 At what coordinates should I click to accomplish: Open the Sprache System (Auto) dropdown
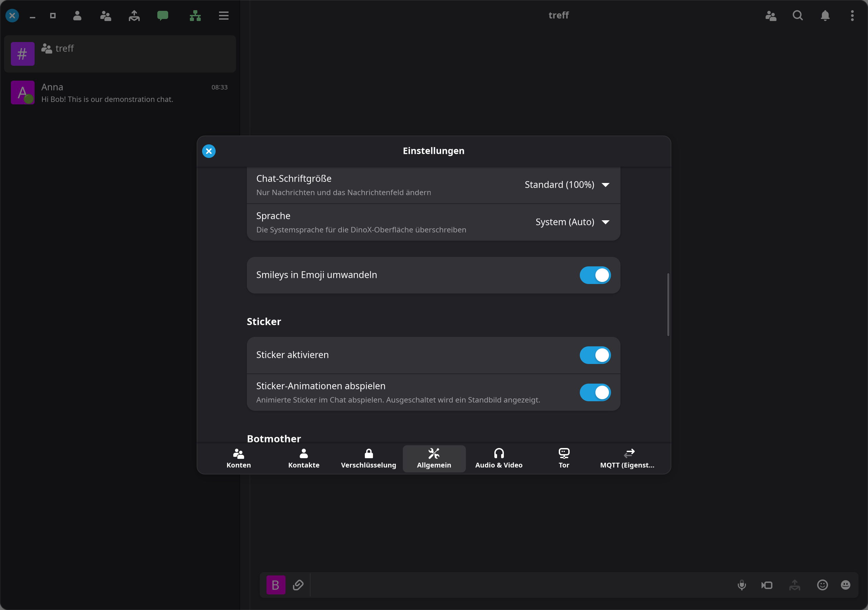point(572,222)
